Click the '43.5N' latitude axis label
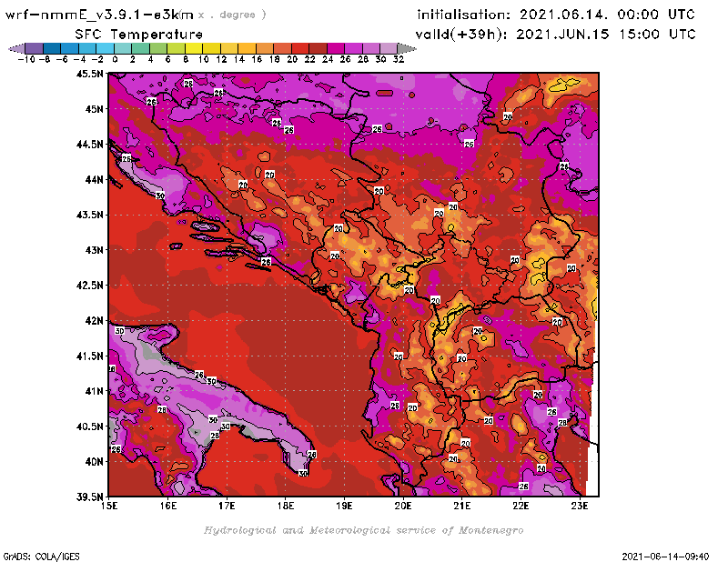 pos(89,215)
